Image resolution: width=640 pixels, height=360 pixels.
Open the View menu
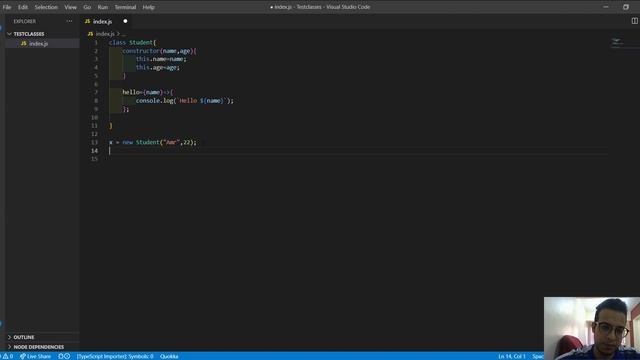coord(70,7)
